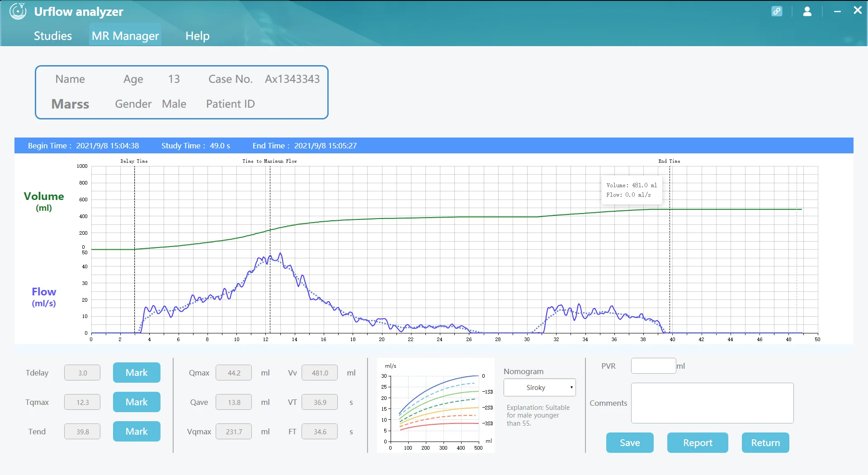Select the Qmax value field
Screen dimensions: 868x475
(x=233, y=372)
